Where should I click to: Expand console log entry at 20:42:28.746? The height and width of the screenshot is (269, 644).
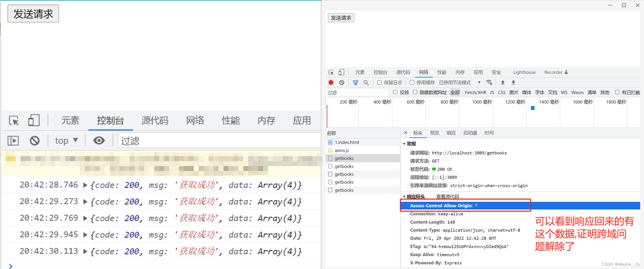pyautogui.click(x=85, y=185)
